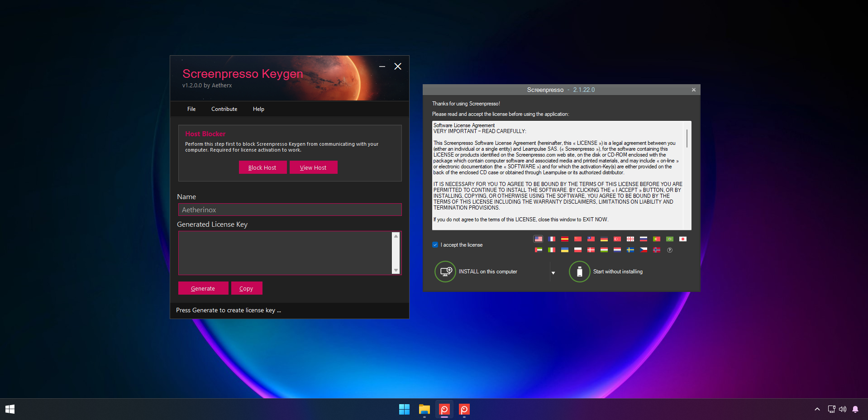
Task: Open the notification bell in the tray
Action: tap(855, 409)
